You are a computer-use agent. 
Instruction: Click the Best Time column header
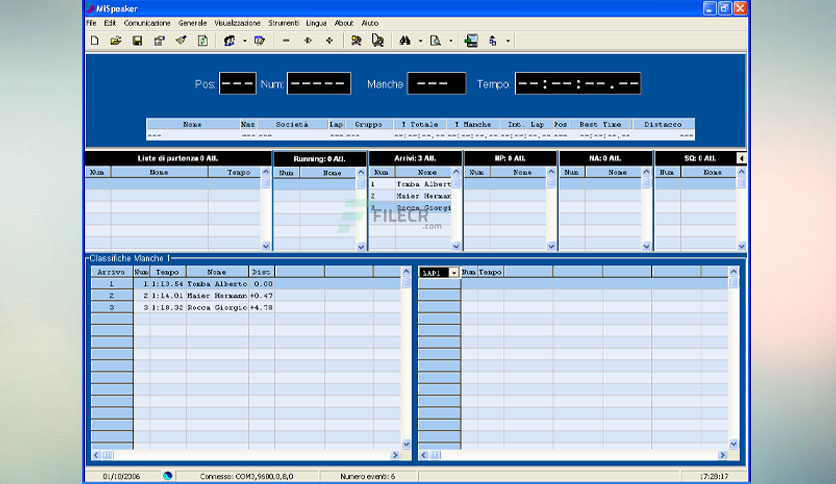600,124
